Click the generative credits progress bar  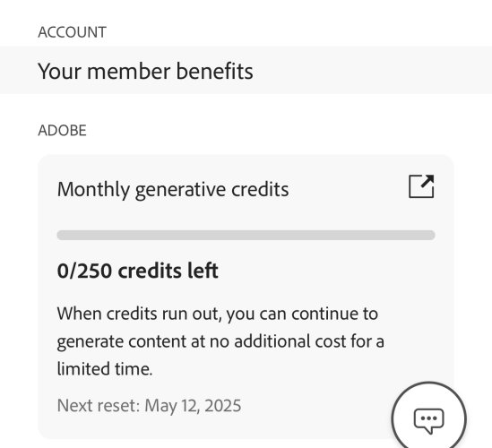[246, 235]
